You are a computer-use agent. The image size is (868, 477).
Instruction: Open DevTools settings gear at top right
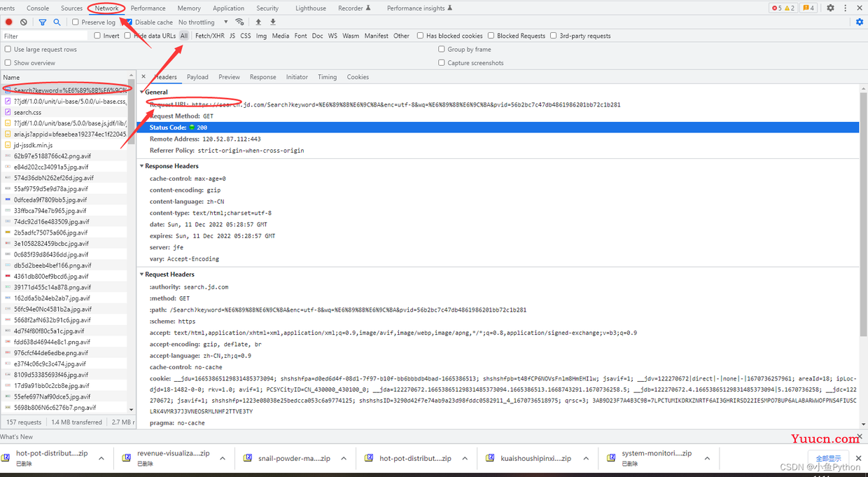(830, 8)
